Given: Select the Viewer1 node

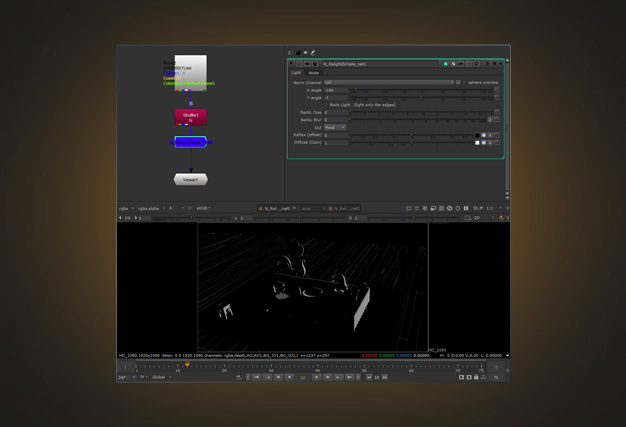Looking at the screenshot, I should point(191,180).
